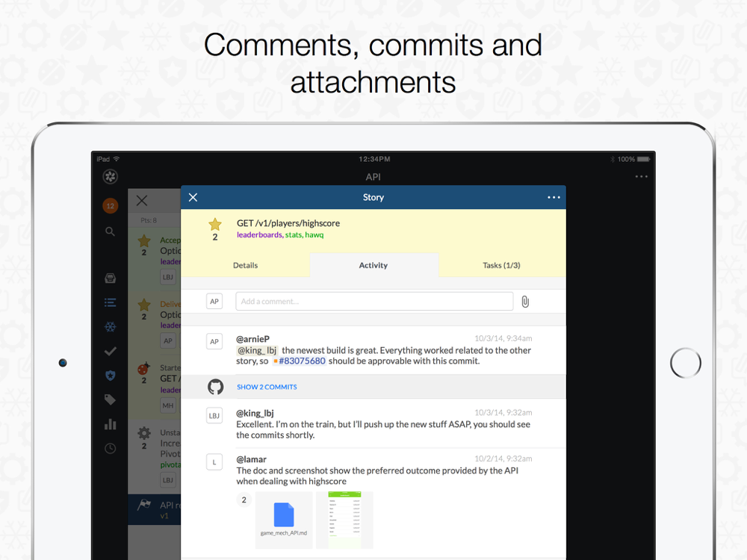
Task: Open the history clock icon in sidebar
Action: pos(110,448)
